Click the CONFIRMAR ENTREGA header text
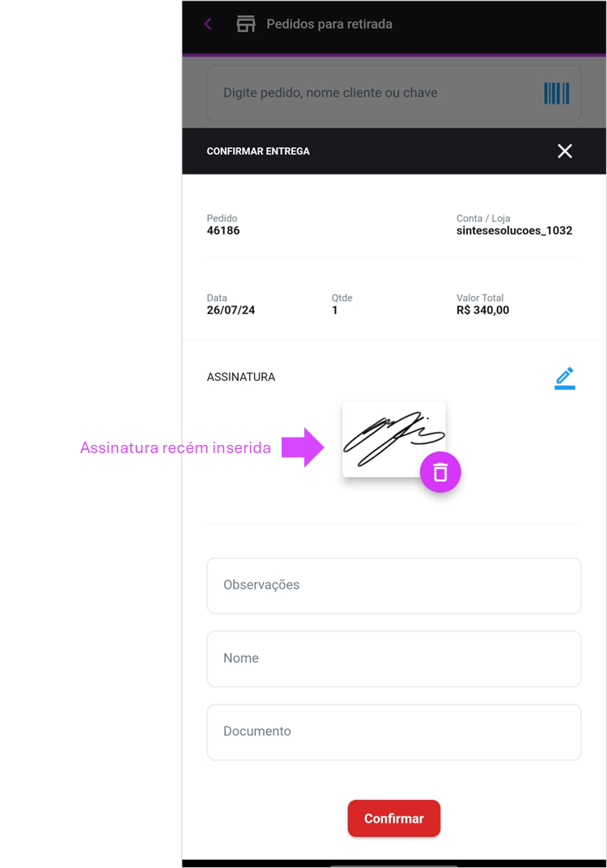This screenshot has height=868, width=607. point(258,151)
